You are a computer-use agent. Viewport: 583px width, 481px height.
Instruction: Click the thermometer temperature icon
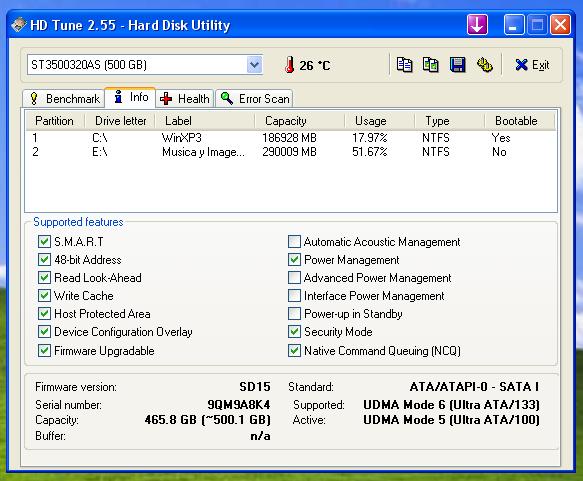click(x=290, y=65)
